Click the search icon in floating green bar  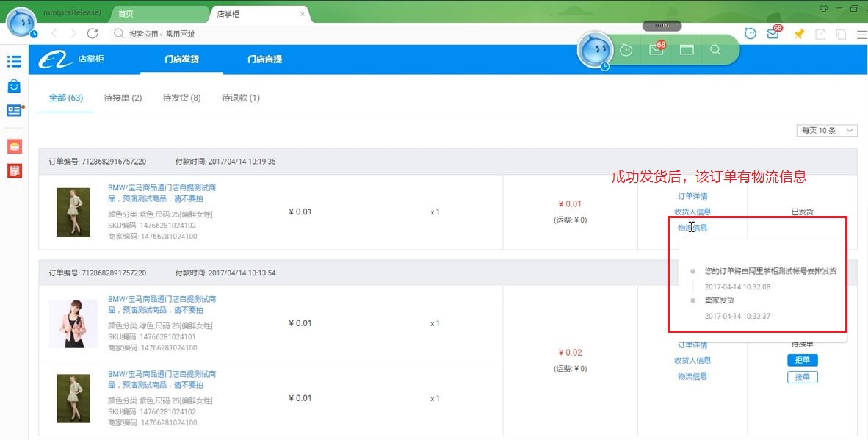715,50
